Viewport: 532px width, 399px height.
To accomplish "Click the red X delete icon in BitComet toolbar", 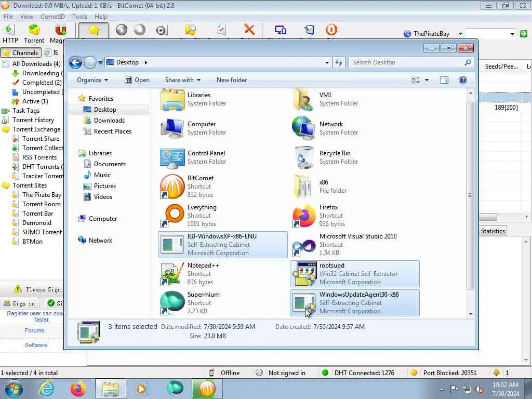I will (x=249, y=30).
